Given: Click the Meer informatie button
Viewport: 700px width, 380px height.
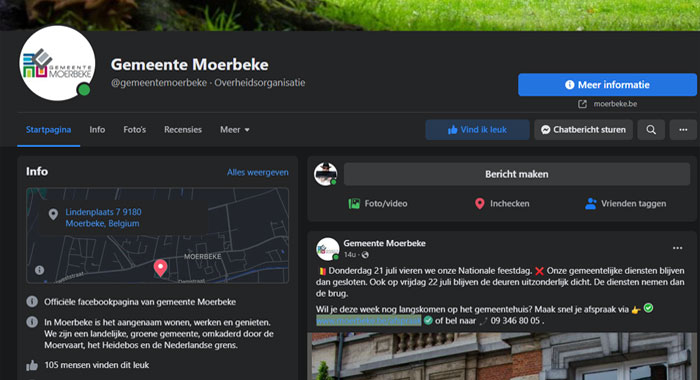Looking at the screenshot, I should [607, 85].
